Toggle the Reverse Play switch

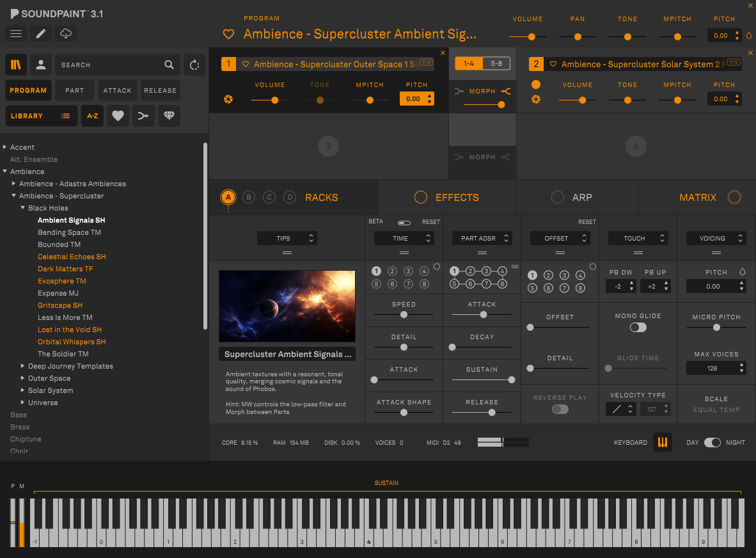click(x=560, y=409)
